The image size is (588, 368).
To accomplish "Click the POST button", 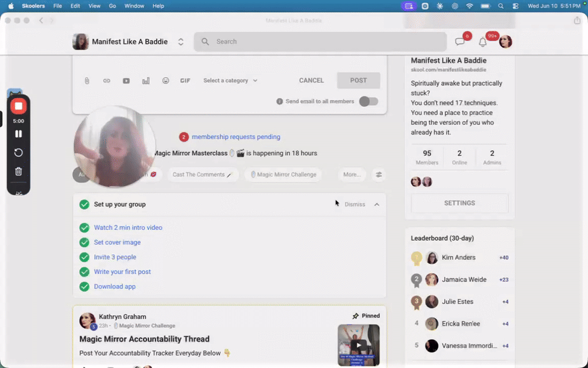I will pos(358,80).
